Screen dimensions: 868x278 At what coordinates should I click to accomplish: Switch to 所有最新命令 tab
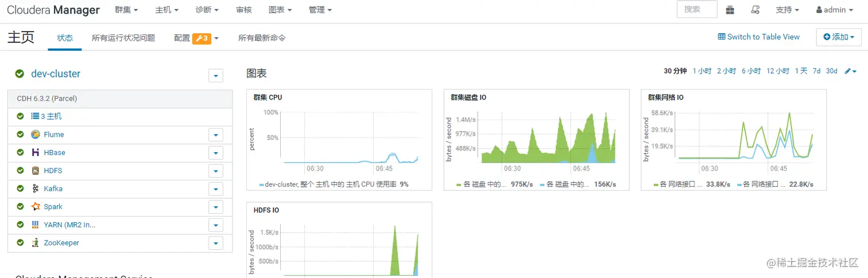point(262,38)
